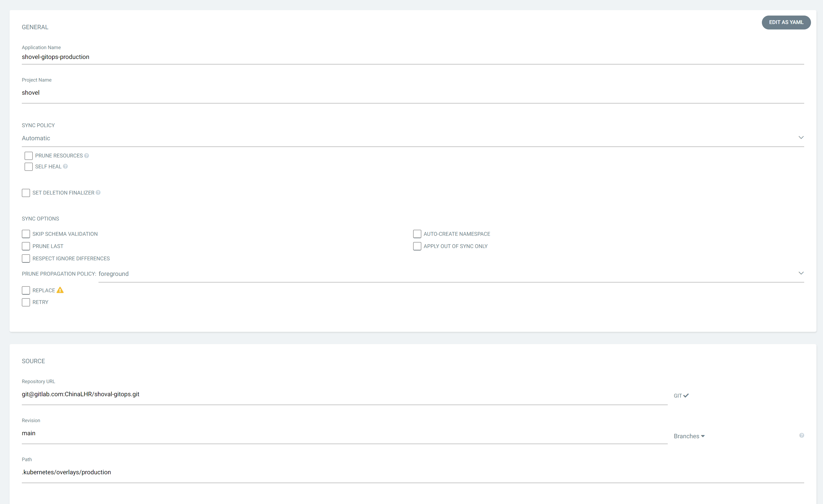Open the Prune Resources help tooltip
Screen dimensions: 823x504
coord(87,155)
